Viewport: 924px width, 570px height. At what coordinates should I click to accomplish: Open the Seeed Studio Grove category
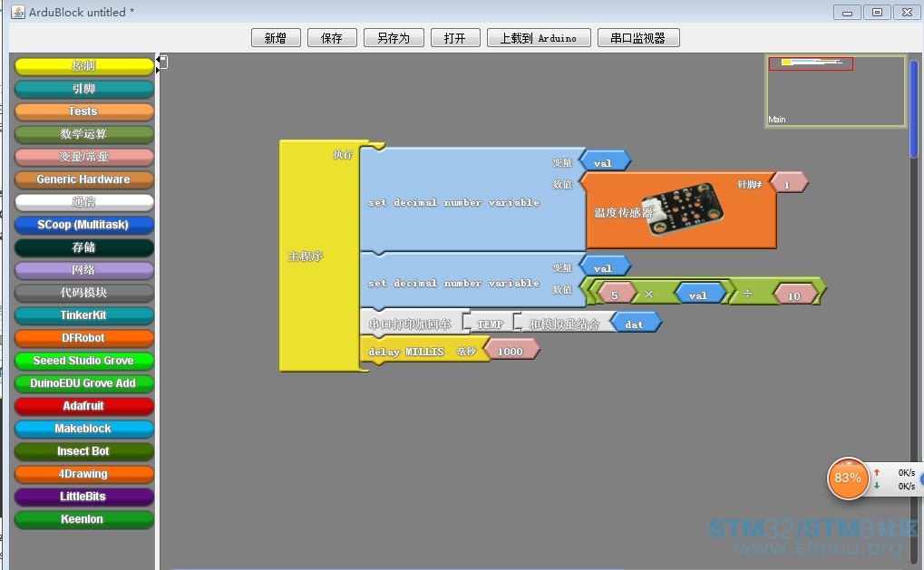coord(83,361)
